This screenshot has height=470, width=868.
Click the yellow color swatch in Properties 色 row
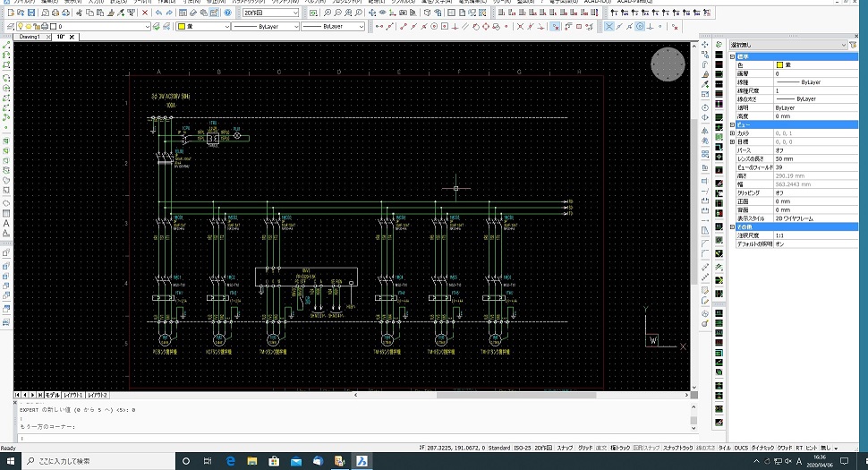(779, 64)
